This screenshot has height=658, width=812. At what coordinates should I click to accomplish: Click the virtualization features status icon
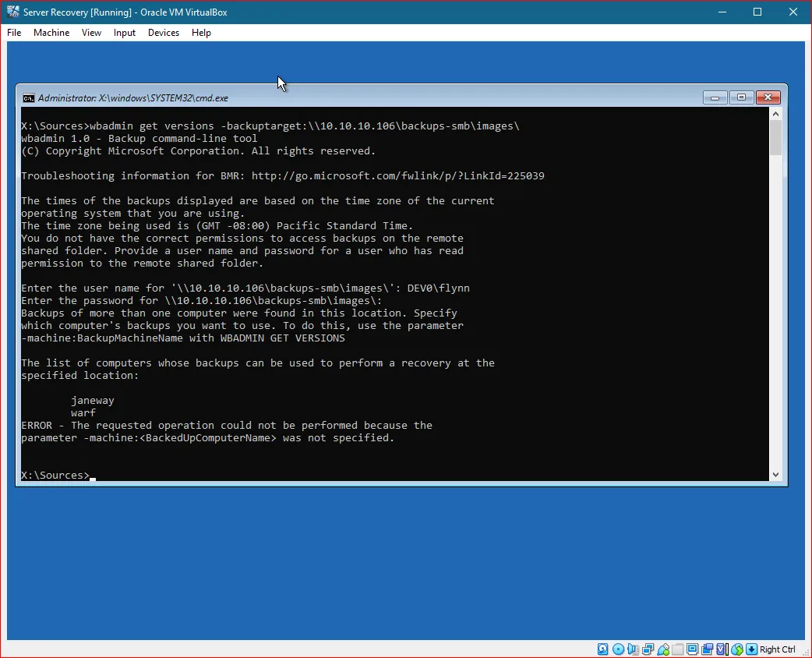[720, 649]
